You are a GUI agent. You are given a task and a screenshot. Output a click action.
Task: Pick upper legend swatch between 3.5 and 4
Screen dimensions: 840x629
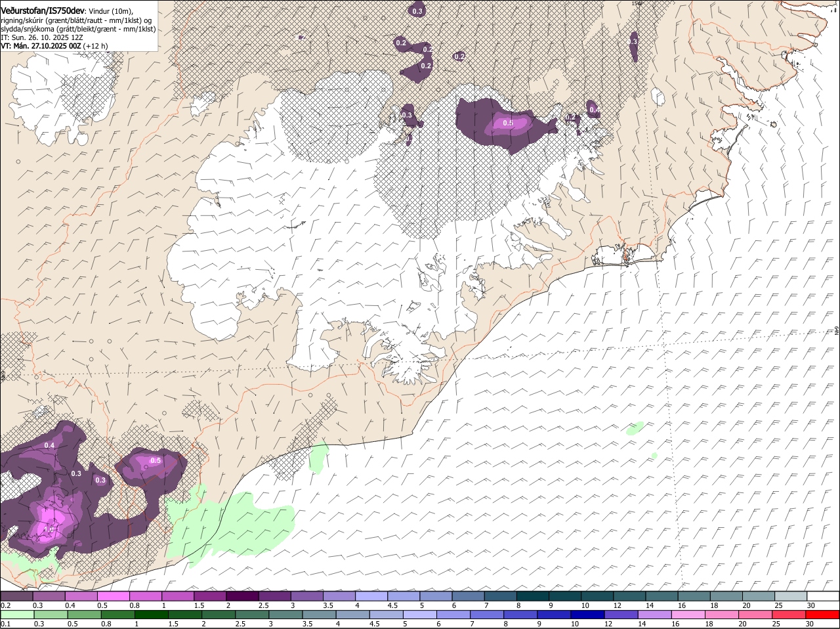[x=339, y=596]
